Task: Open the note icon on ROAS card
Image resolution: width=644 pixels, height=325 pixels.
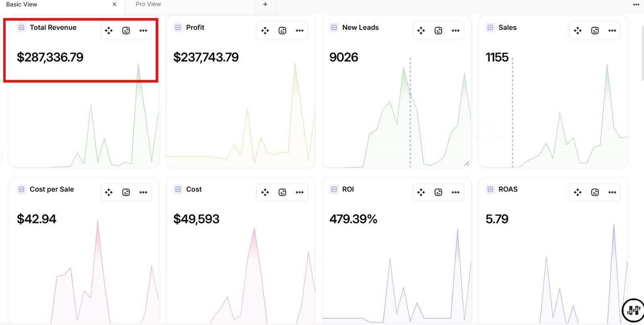Action: (595, 192)
